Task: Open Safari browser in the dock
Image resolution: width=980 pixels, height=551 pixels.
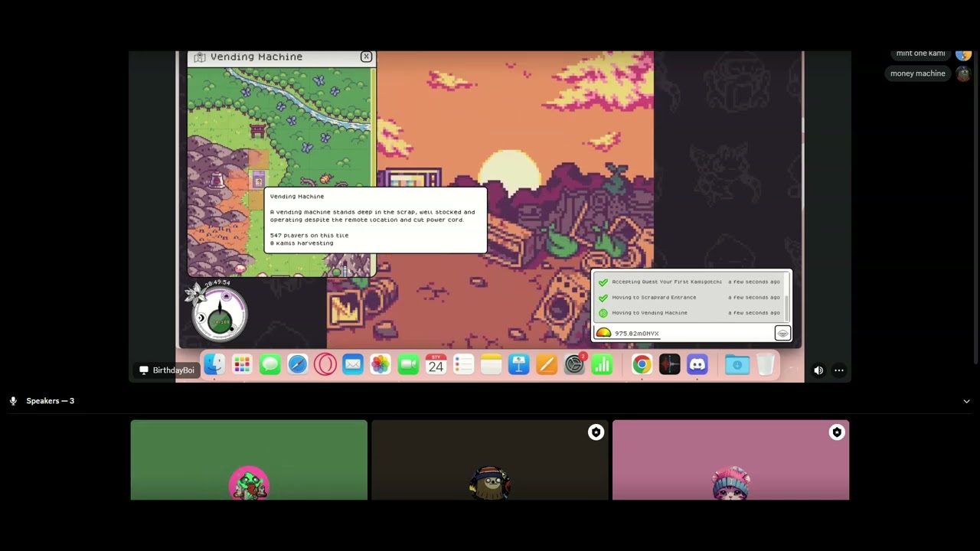Action: pyautogui.click(x=297, y=365)
